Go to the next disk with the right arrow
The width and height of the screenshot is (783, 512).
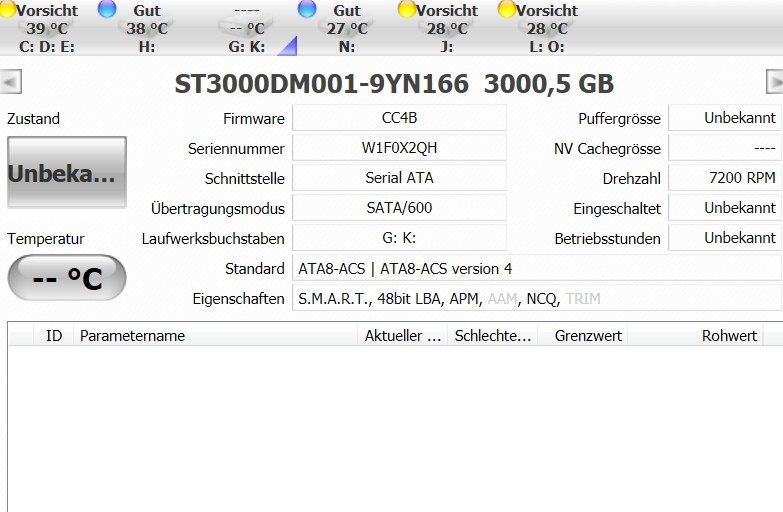[775, 81]
